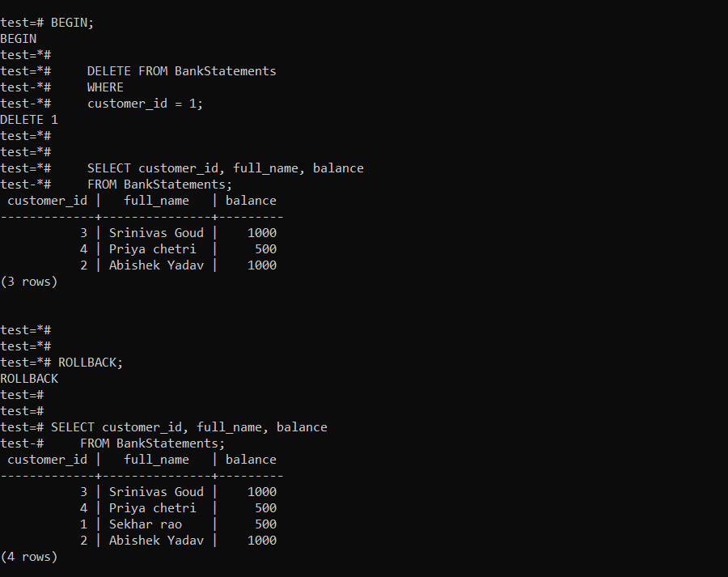Click the second customer_id column header
The image size is (728, 577).
click(x=47, y=460)
